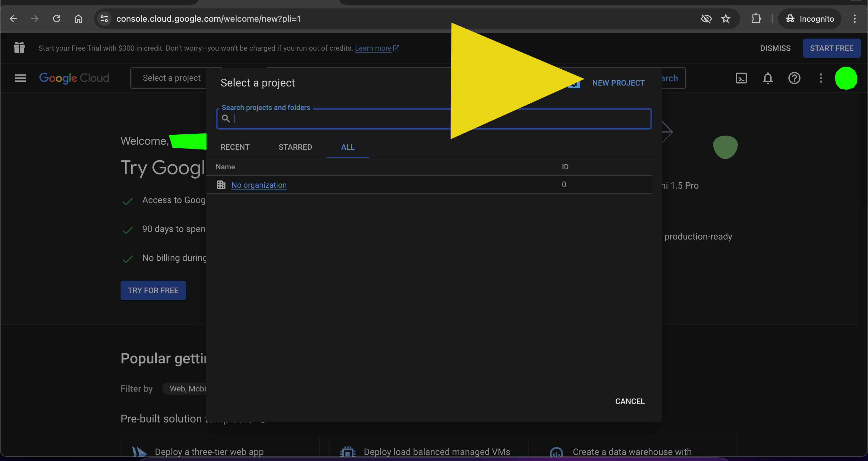The height and width of the screenshot is (461, 868).
Task: Bookmark this page with the star icon
Action: click(726, 19)
